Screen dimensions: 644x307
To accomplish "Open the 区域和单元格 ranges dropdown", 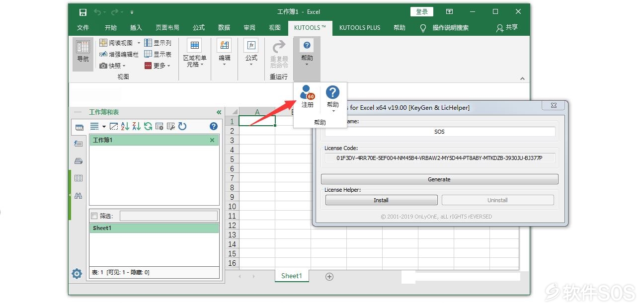I will point(194,53).
